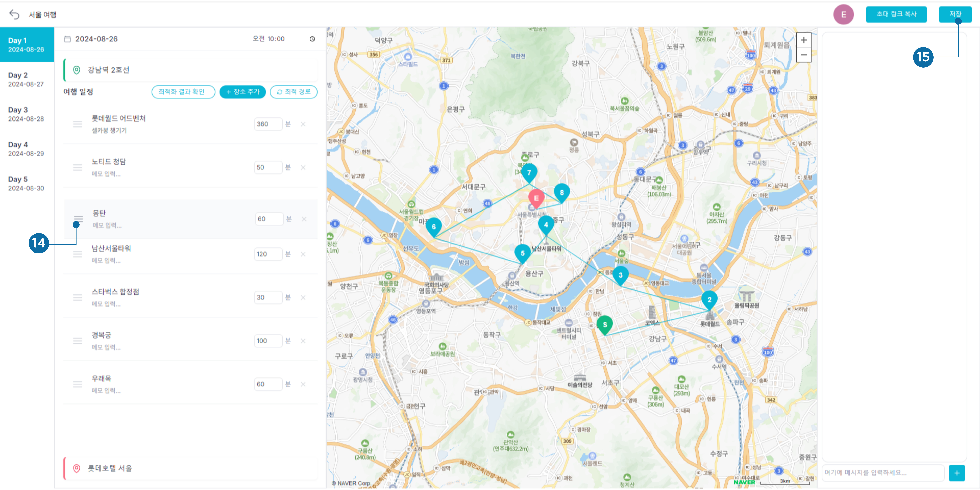Remove 우래옥 with its X icon
Screen dimensions: 980x490
(x=303, y=384)
